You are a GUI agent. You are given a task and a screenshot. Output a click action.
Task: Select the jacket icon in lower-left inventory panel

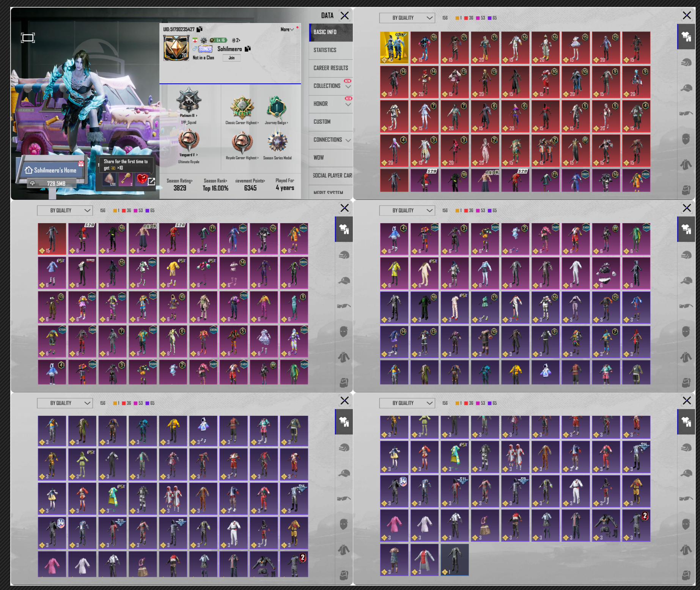coord(344,550)
